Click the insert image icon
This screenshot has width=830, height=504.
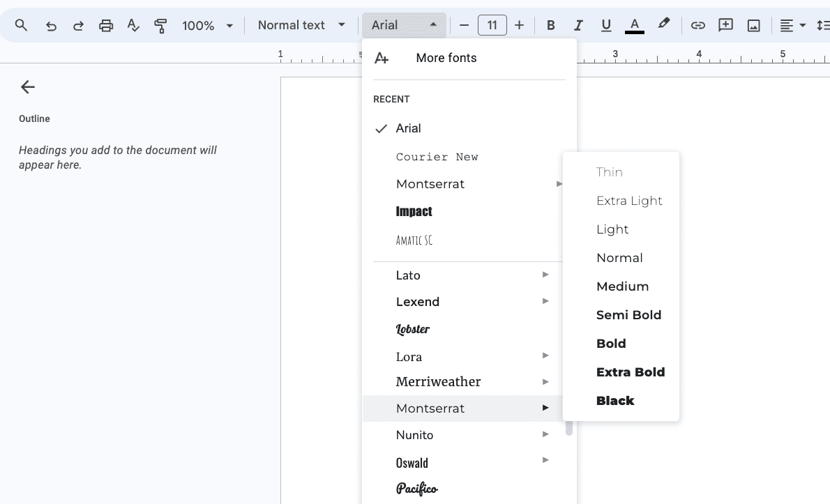click(x=753, y=26)
